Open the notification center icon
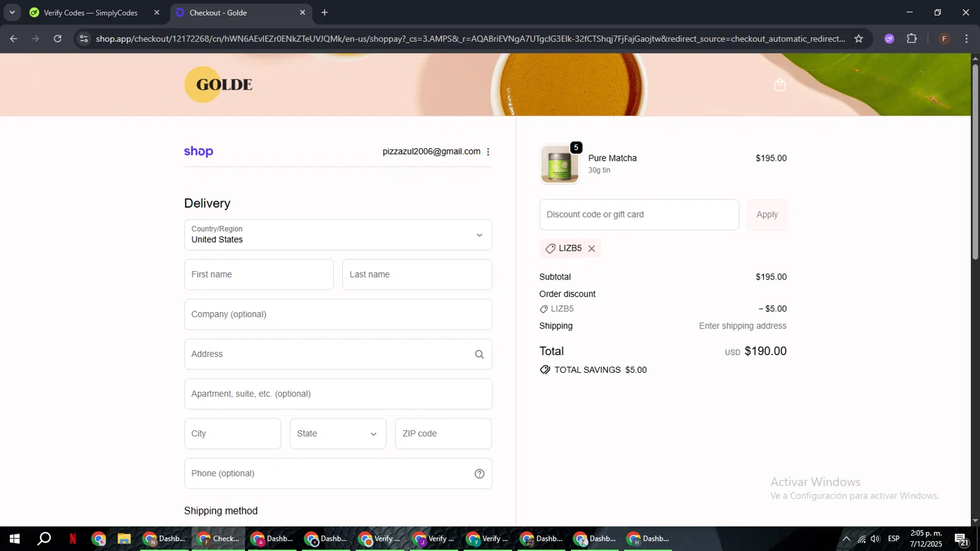Viewport: 980px width, 551px height. [x=962, y=539]
